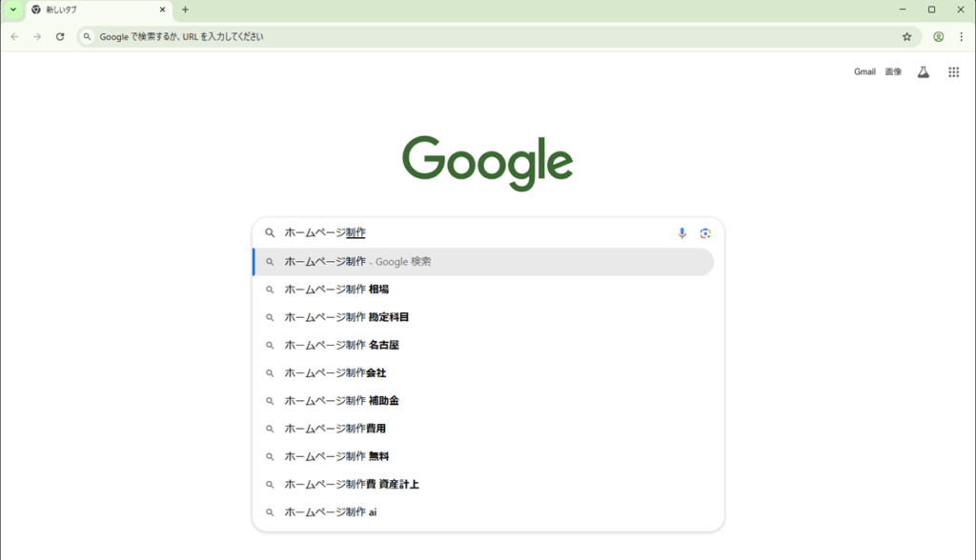Click the address bar search icon
This screenshot has width=976, height=560.
point(87,37)
